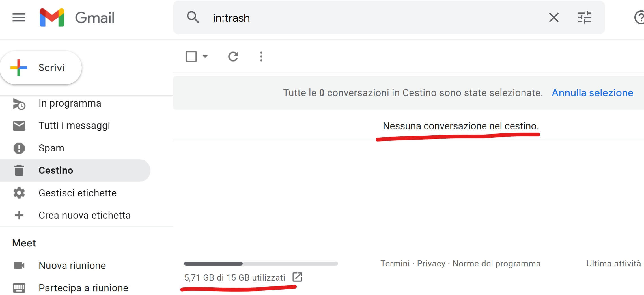Viewport: 644px width, 295px height.
Task: Open the more actions three-dot menu
Action: coord(261,57)
